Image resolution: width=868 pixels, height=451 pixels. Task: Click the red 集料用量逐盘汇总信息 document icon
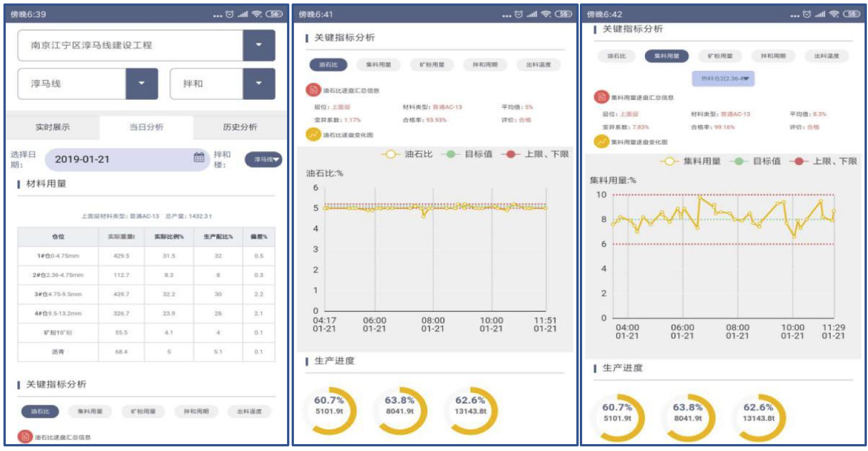(602, 97)
